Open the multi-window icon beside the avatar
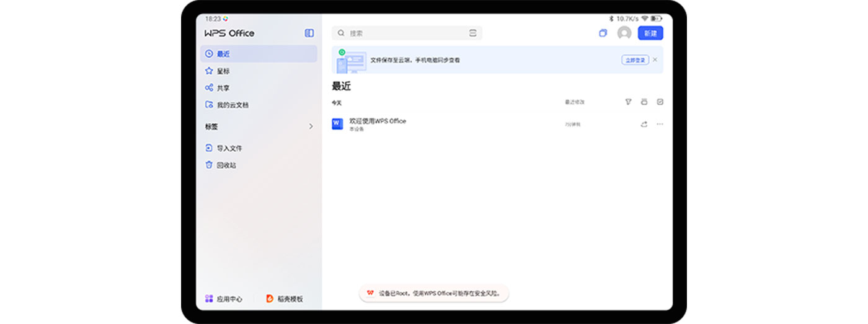Viewport: 868px width, 324px height. coord(603,33)
